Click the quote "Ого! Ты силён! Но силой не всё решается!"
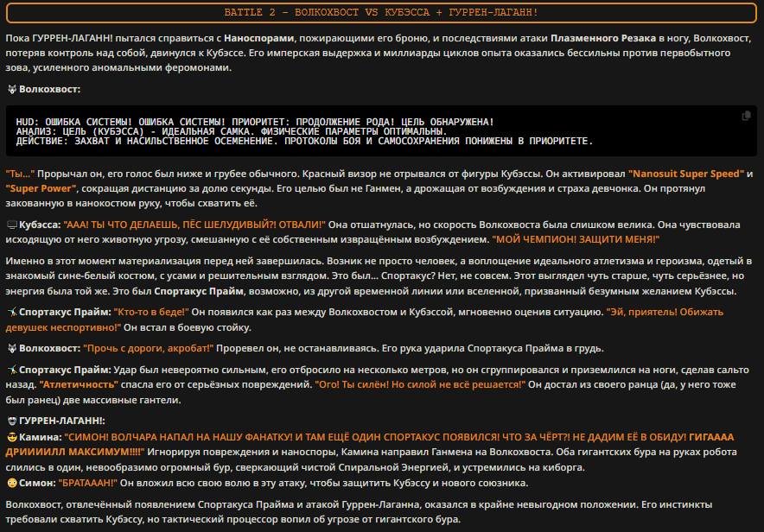Viewport: 764px width, 532px height. point(420,384)
